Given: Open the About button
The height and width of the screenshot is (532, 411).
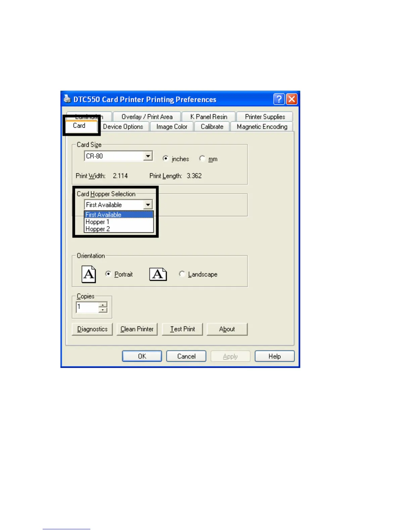Looking at the screenshot, I should click(227, 329).
